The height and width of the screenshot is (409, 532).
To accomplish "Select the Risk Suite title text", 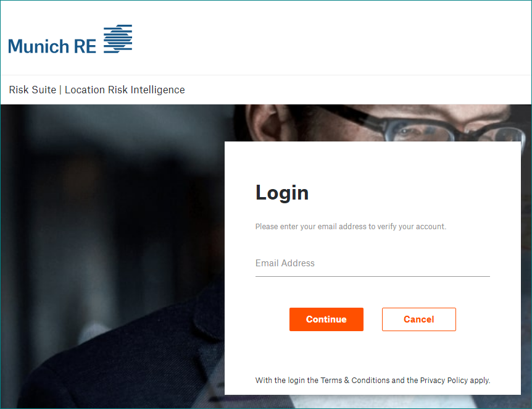I will 33,90.
